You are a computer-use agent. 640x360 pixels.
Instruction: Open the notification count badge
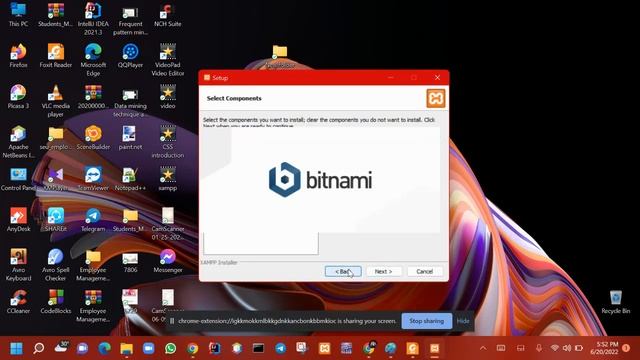626,348
